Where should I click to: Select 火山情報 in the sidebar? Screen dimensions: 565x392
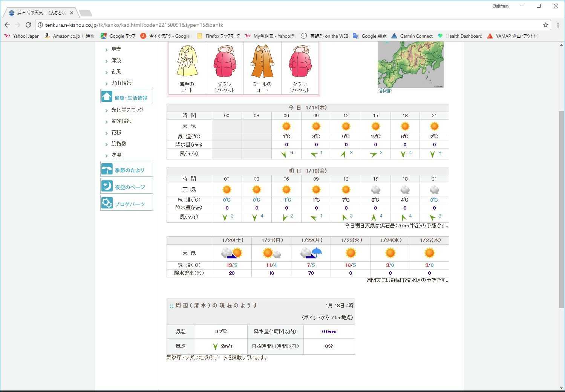(121, 83)
